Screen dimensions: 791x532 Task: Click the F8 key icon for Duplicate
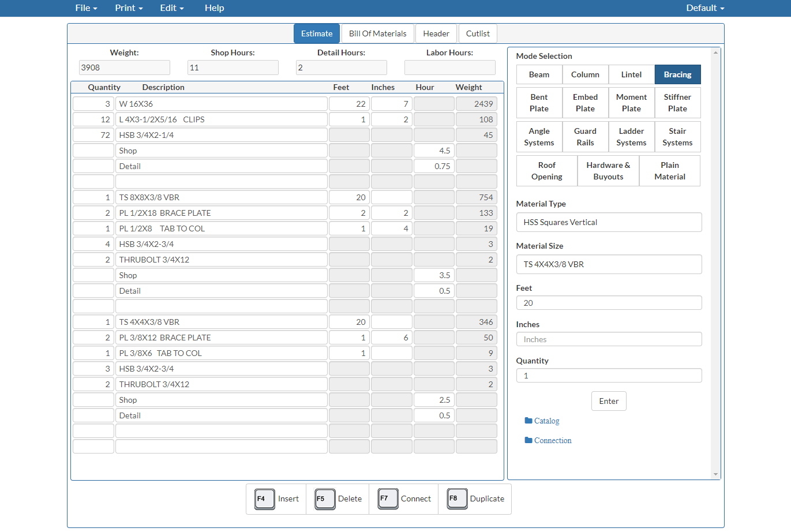pos(457,499)
